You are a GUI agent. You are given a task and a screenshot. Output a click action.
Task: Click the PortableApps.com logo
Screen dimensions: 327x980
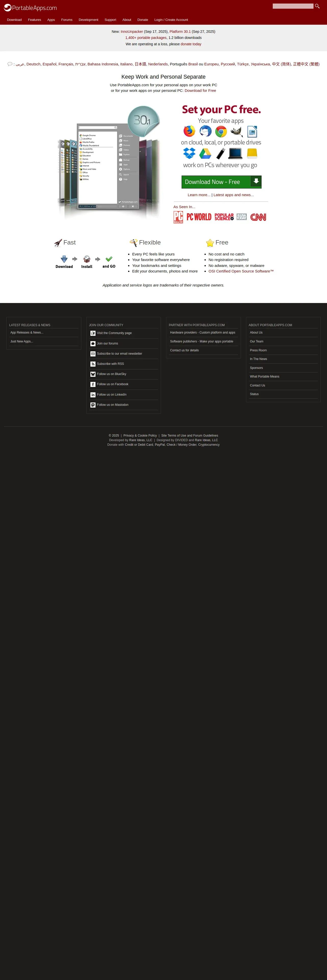coord(31,8)
